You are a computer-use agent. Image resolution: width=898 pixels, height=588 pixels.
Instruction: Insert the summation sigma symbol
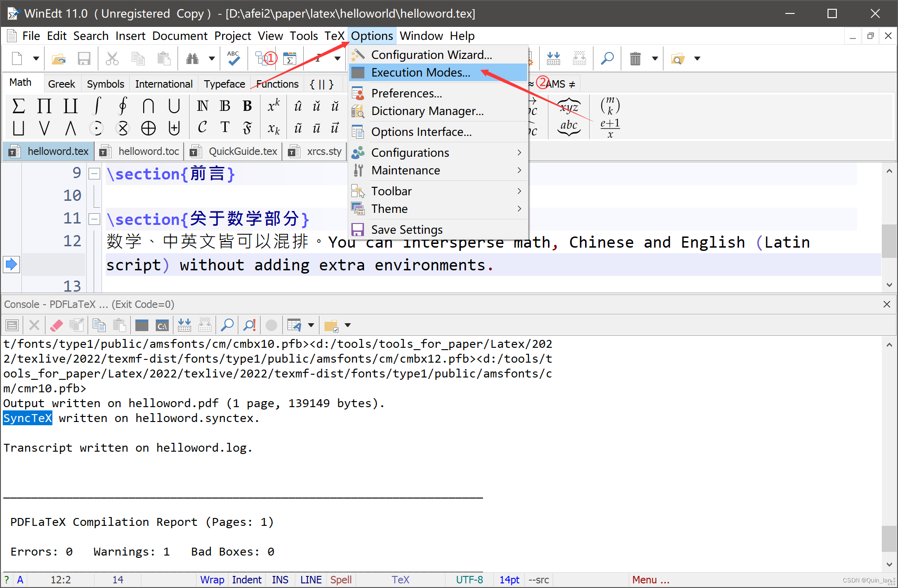pyautogui.click(x=19, y=106)
